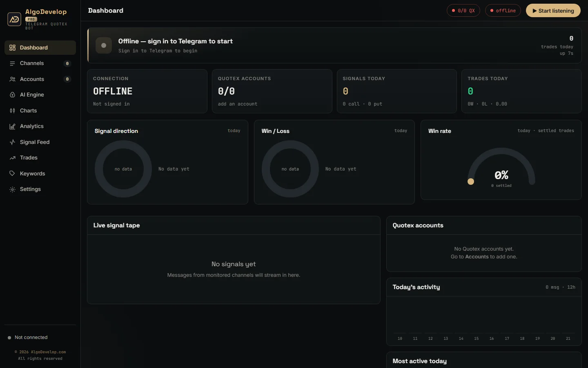The height and width of the screenshot is (368, 588).
Task: Click the Trades Today card
Action: coord(521,91)
